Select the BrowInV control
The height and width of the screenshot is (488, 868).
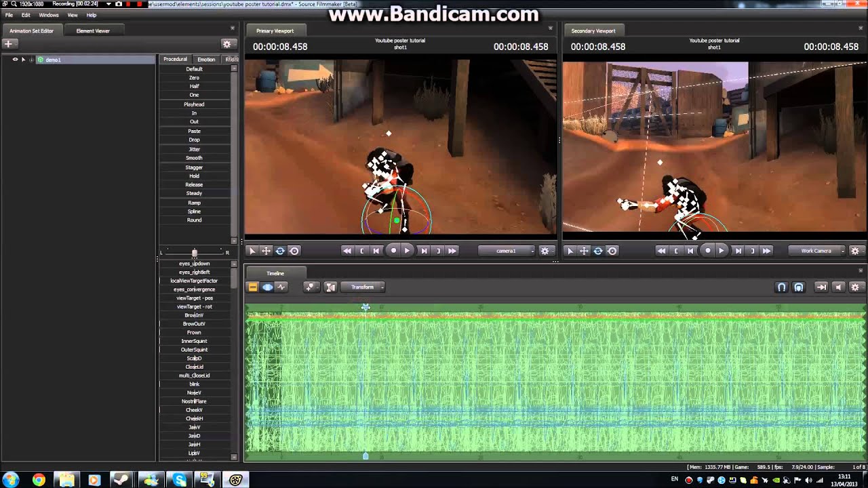[x=195, y=315]
